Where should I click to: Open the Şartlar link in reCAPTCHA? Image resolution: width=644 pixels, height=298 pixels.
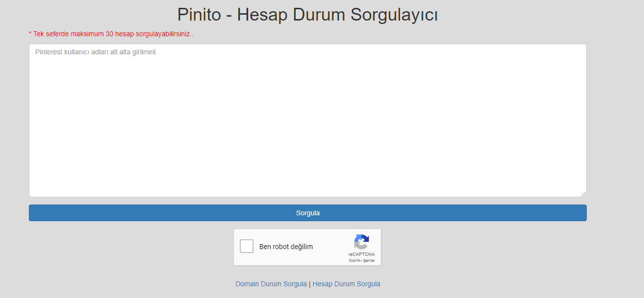(369, 260)
